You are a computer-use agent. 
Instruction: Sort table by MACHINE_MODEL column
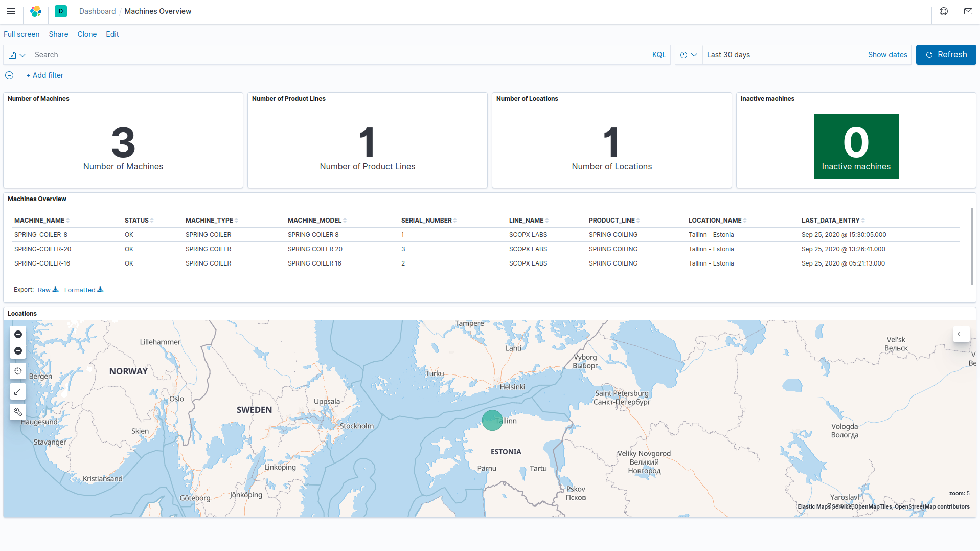tap(317, 221)
